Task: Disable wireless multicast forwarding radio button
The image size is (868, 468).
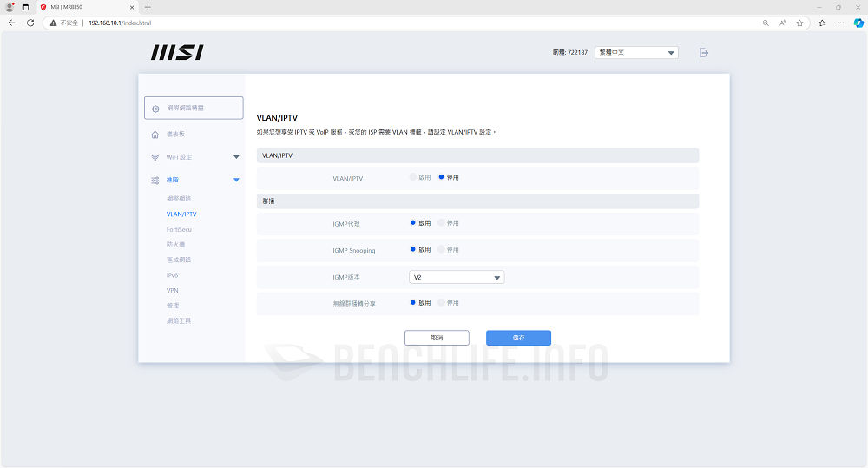Action: pos(441,302)
